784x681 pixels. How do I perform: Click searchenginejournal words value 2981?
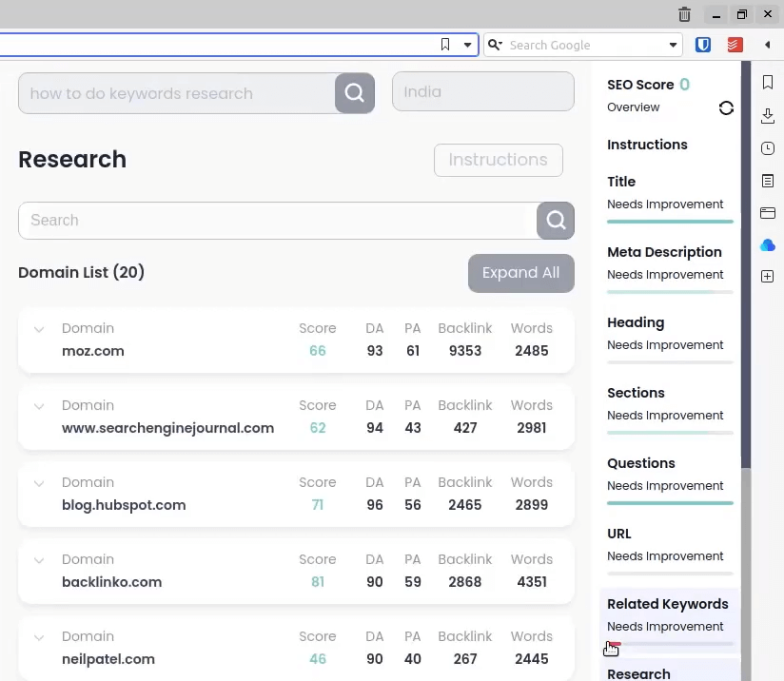[x=532, y=428]
